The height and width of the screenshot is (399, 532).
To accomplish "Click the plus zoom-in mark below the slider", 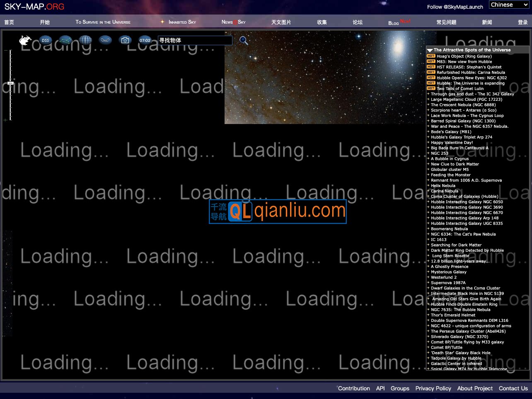I will pyautogui.click(x=5, y=120).
